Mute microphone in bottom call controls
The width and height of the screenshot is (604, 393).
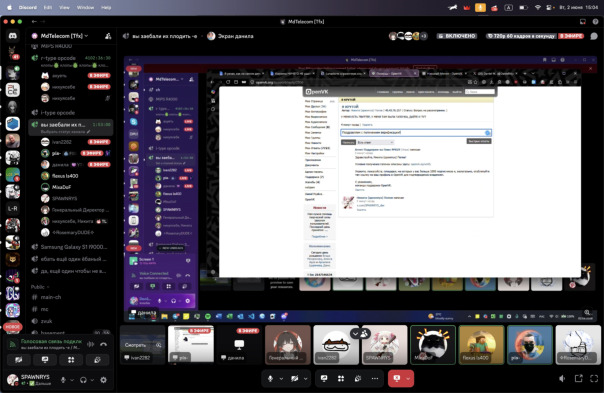pos(270,379)
